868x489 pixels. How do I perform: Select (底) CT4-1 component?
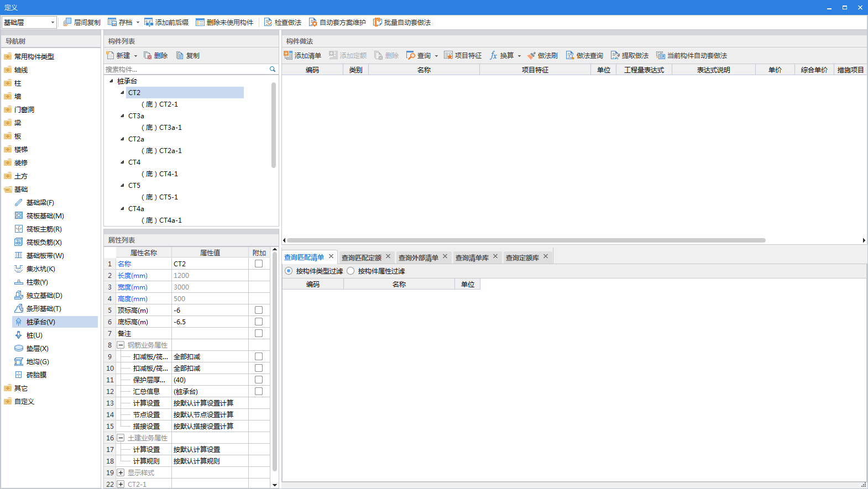[160, 174]
